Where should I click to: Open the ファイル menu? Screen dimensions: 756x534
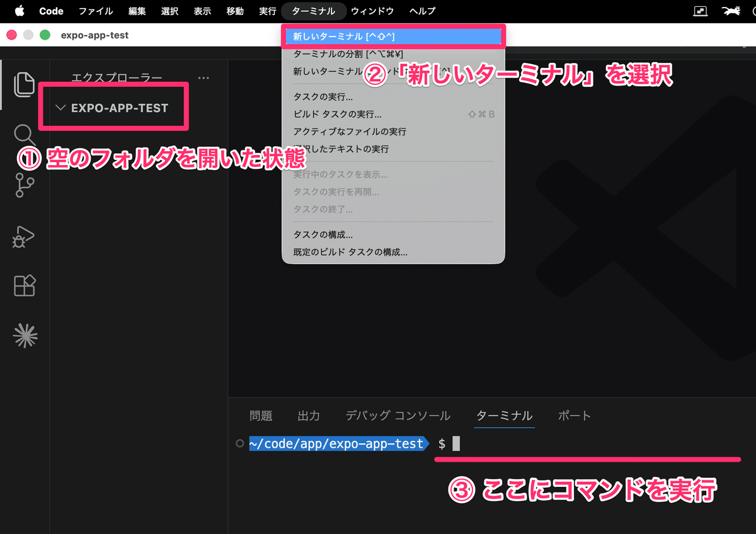pos(96,11)
